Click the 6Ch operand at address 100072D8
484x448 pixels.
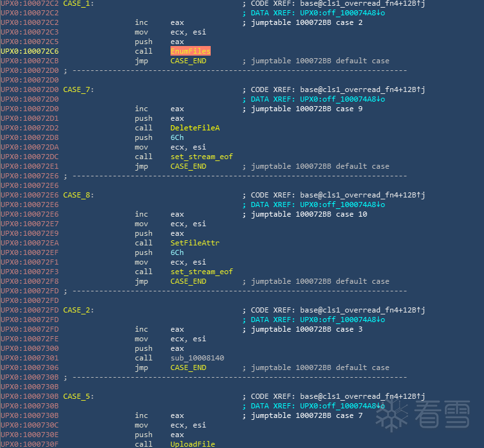click(177, 137)
